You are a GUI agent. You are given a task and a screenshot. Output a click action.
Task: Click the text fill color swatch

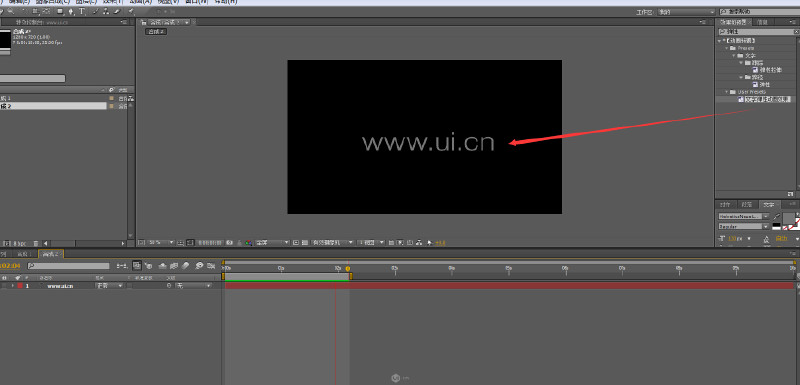point(789,218)
